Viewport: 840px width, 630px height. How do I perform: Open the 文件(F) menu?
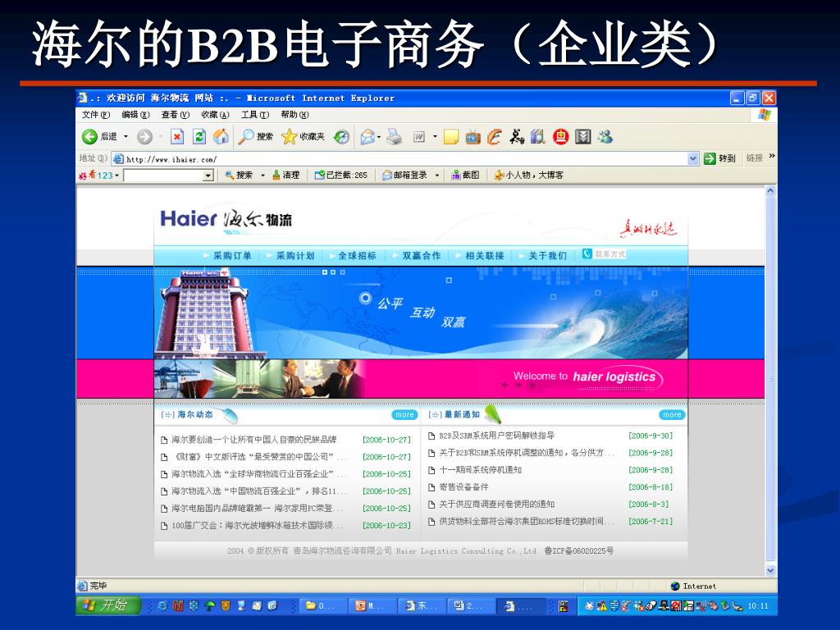coord(96,115)
